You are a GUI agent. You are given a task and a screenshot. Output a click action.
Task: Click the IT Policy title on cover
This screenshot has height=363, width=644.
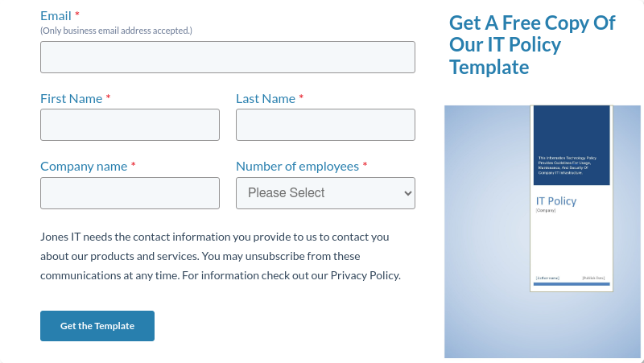[x=556, y=201]
